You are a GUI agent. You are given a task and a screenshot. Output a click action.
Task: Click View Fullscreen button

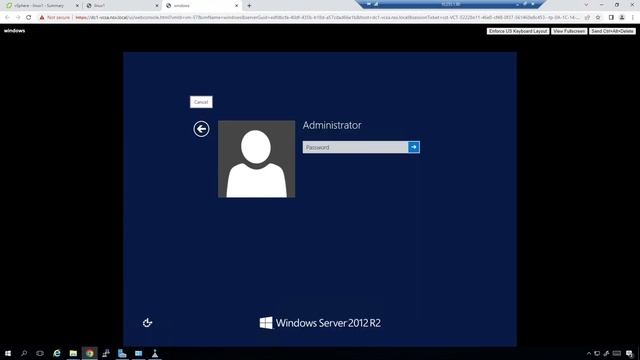pos(569,31)
